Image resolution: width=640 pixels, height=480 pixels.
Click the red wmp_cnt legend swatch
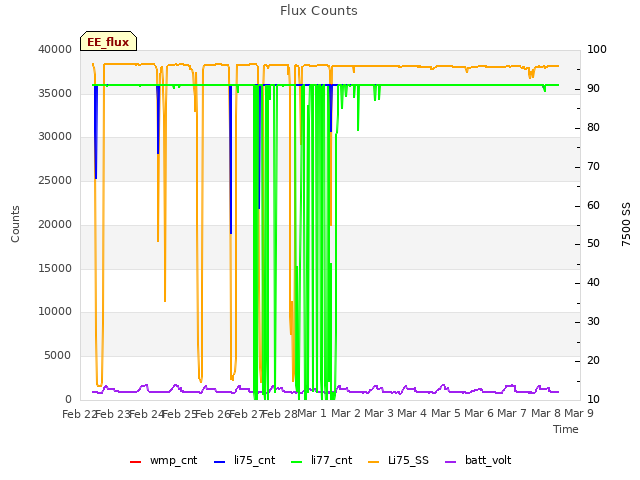point(135,462)
